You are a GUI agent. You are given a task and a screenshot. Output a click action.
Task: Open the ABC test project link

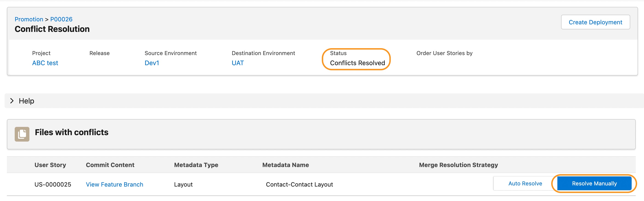(45, 63)
